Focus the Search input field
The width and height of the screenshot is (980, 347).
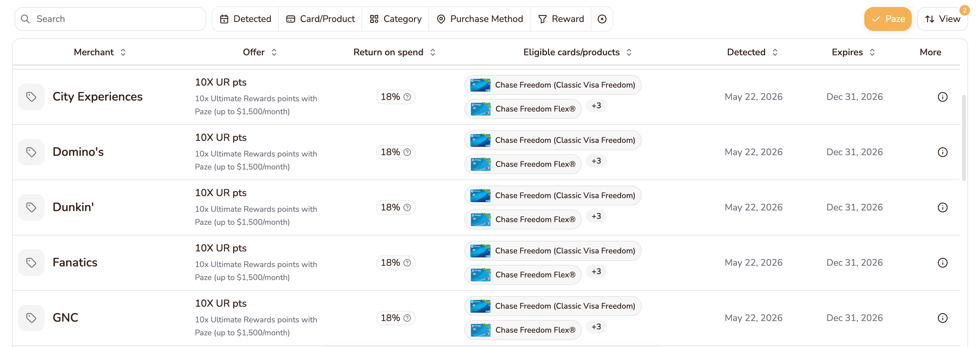tap(110, 19)
